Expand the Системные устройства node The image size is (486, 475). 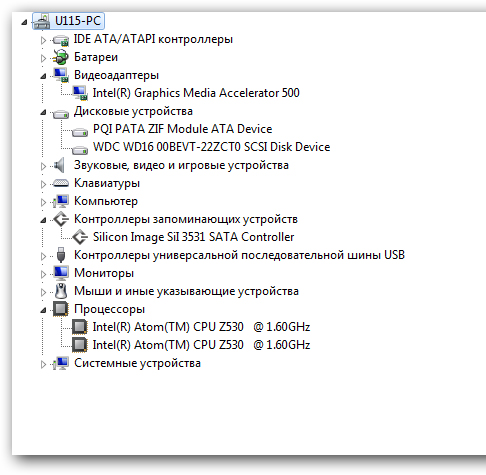coord(43,364)
